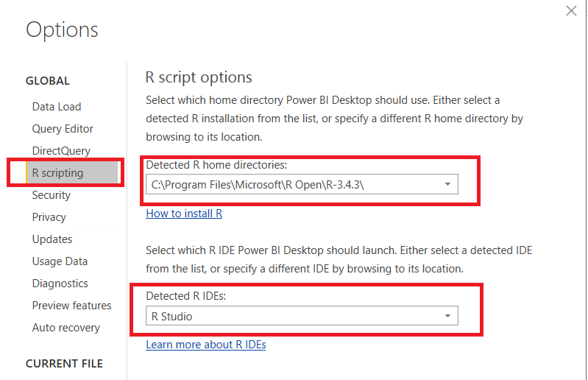Image resolution: width=588 pixels, height=380 pixels.
Task: Click the CURRENT FILE section header
Action: click(x=64, y=364)
